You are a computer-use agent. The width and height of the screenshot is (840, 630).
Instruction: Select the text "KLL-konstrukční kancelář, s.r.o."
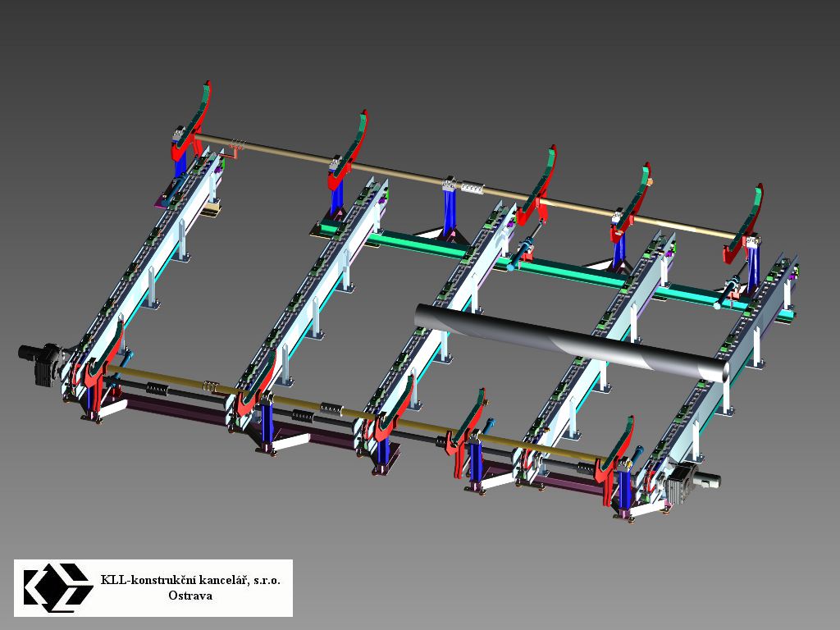(x=190, y=580)
